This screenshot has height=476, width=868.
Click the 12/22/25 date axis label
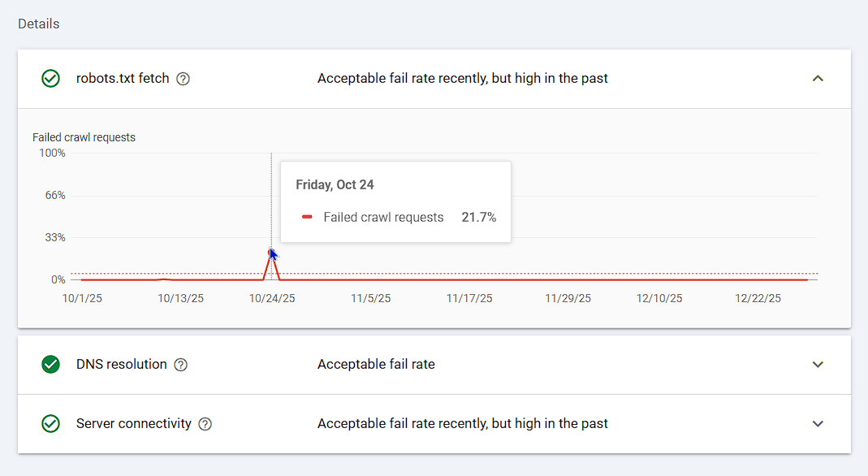[x=758, y=298]
